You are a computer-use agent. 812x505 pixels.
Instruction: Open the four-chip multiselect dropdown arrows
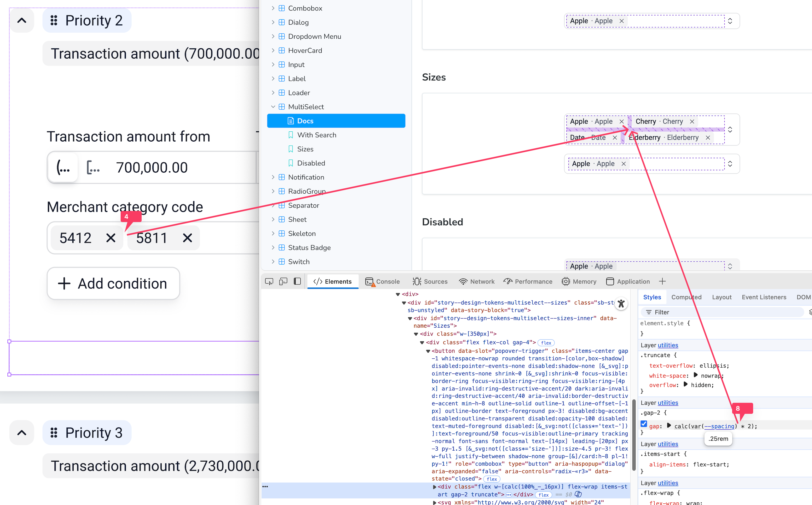[730, 130]
